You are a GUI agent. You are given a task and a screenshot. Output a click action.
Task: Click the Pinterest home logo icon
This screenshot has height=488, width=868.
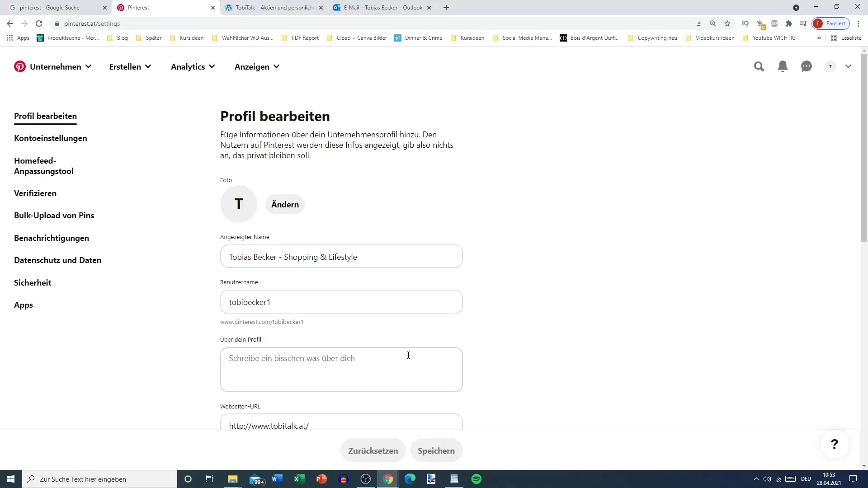(x=20, y=67)
